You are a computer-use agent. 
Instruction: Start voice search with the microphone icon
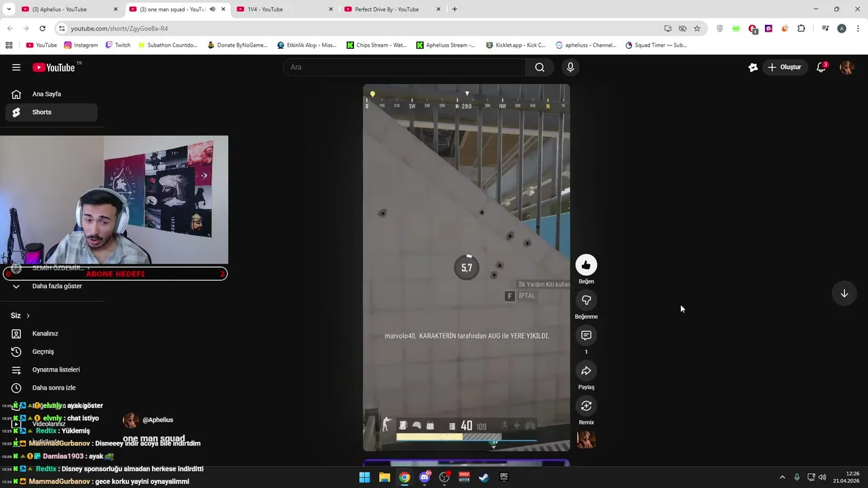[570, 67]
